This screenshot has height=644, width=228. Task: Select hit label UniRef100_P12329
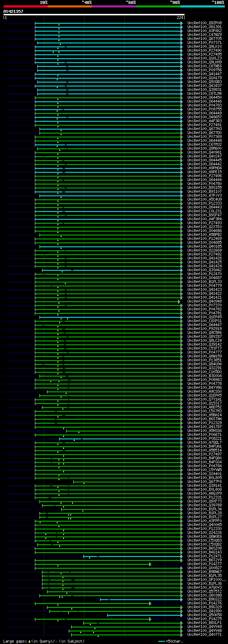204,423
